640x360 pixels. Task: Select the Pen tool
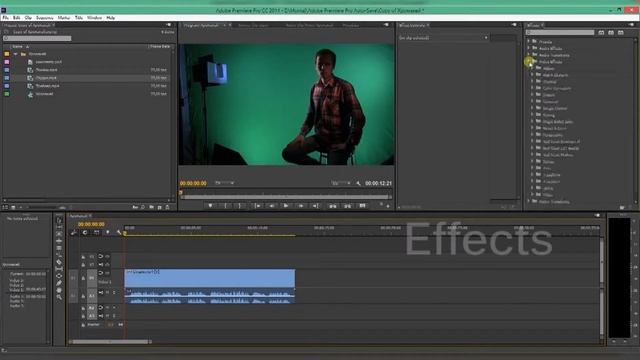point(59,283)
